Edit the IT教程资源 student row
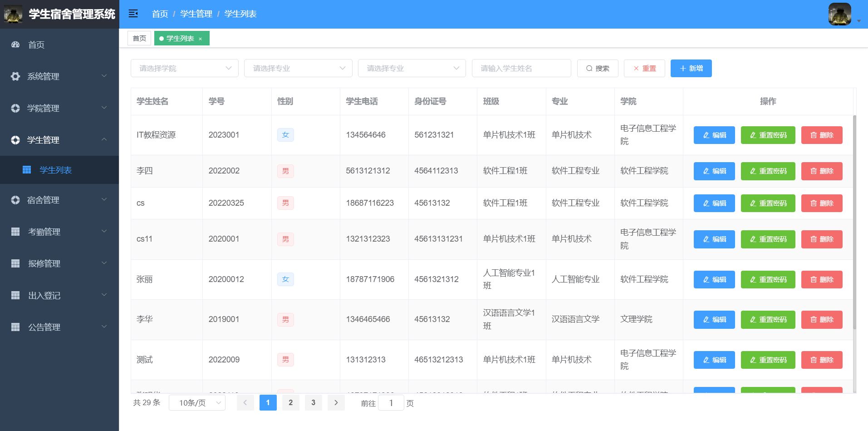Image resolution: width=868 pixels, height=431 pixels. (x=714, y=135)
